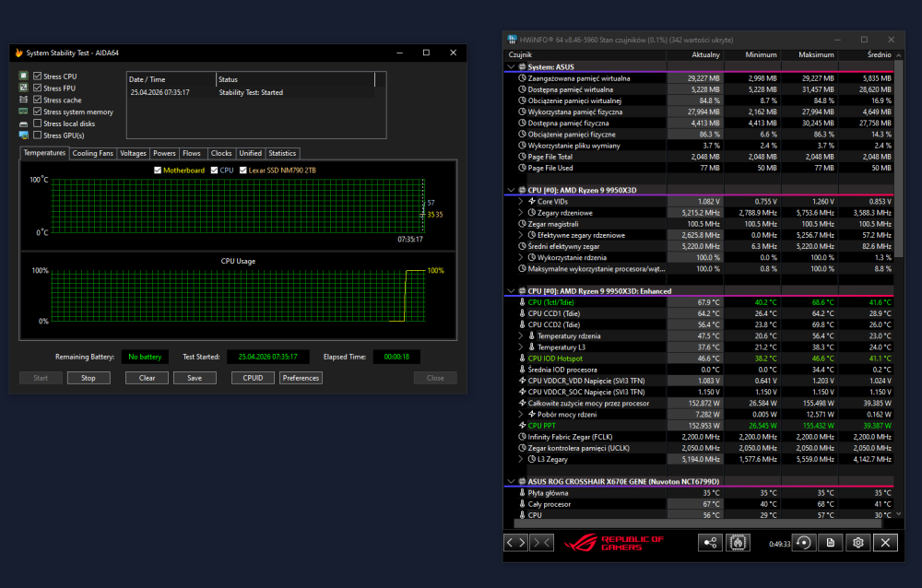Disable the Stress FPU checkbox

[x=38, y=88]
